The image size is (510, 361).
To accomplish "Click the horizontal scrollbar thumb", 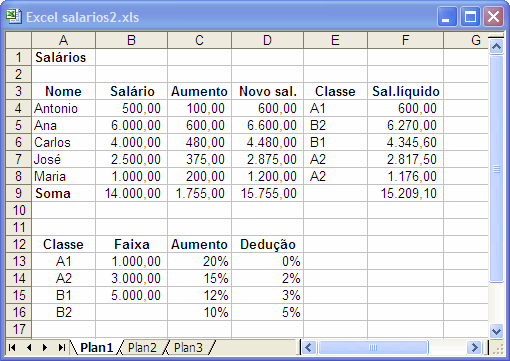I will coord(373,348).
